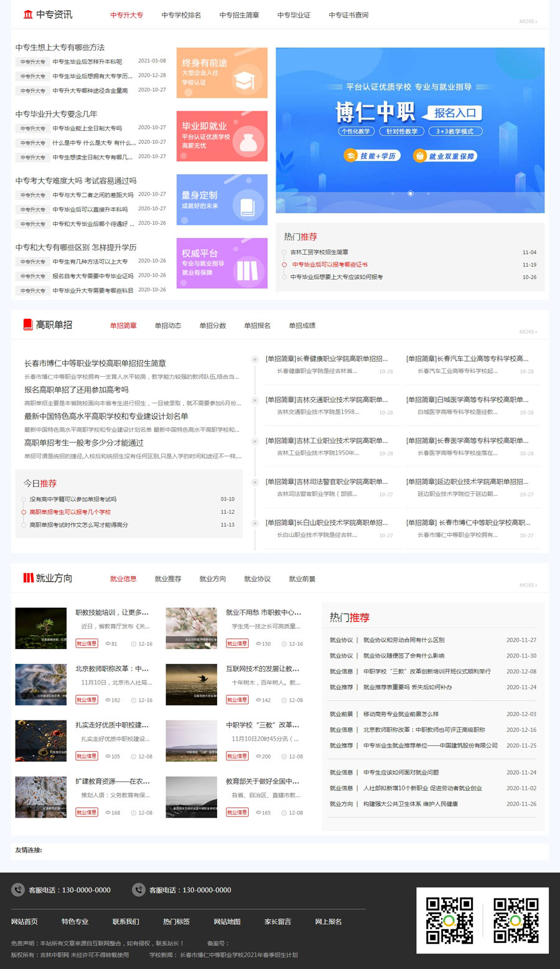Switch to the 单招分数 tab

pyautogui.click(x=213, y=325)
